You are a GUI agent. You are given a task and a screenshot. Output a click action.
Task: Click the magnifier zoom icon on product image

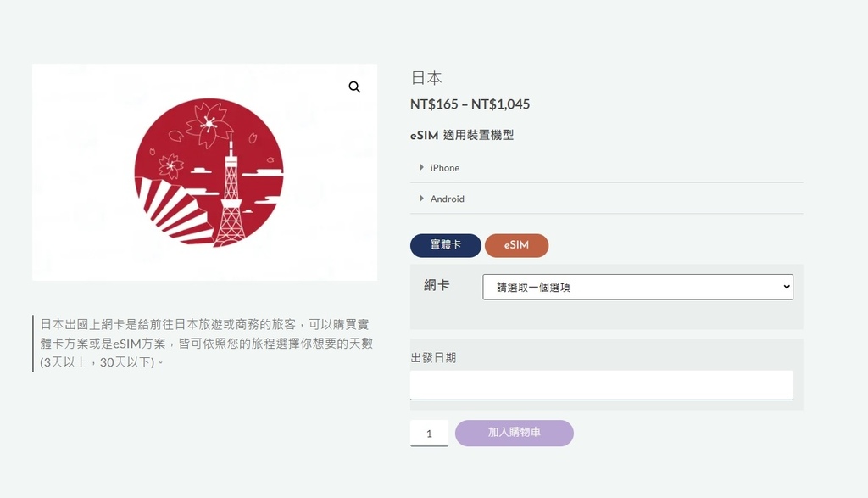coord(354,87)
